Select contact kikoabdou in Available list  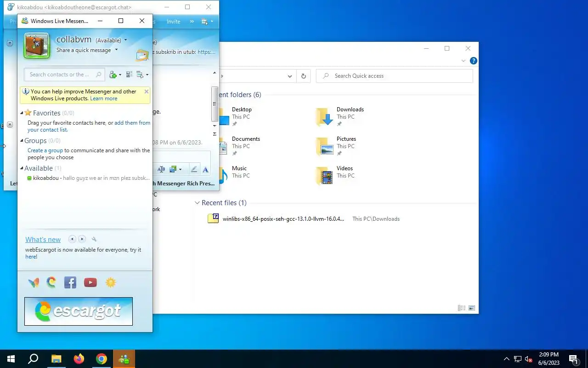tap(88, 178)
